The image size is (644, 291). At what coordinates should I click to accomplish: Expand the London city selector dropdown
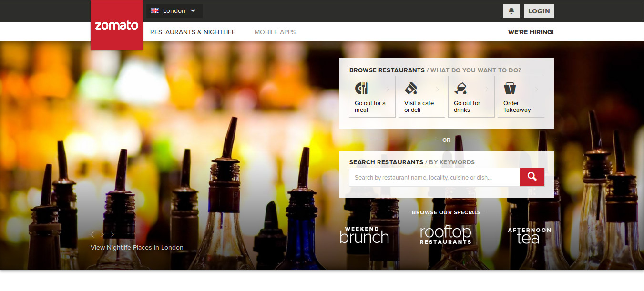(x=174, y=11)
